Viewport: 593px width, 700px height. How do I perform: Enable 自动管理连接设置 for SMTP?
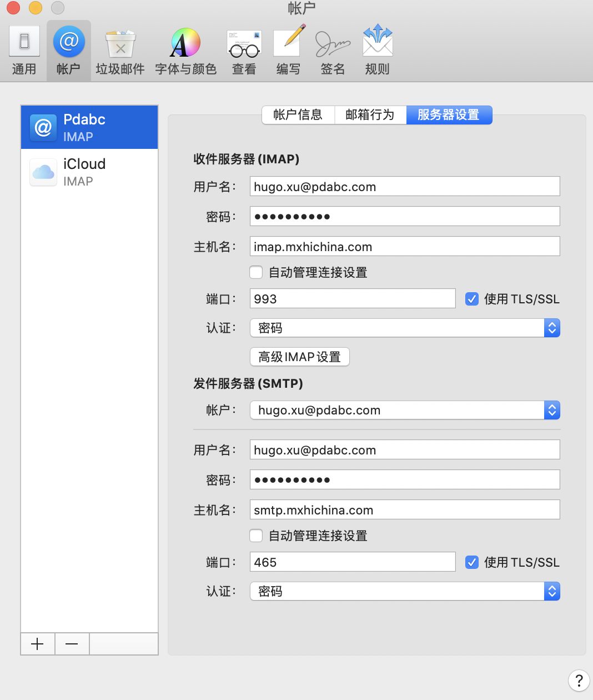(256, 536)
